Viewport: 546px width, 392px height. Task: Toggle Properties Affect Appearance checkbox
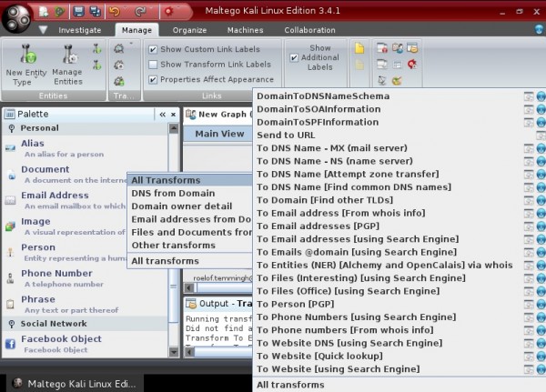click(153, 80)
